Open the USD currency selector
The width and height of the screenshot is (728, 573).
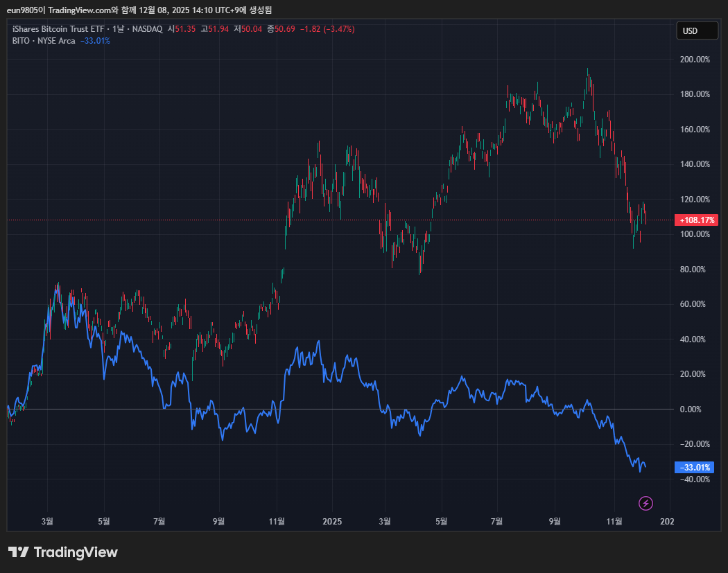[697, 30]
